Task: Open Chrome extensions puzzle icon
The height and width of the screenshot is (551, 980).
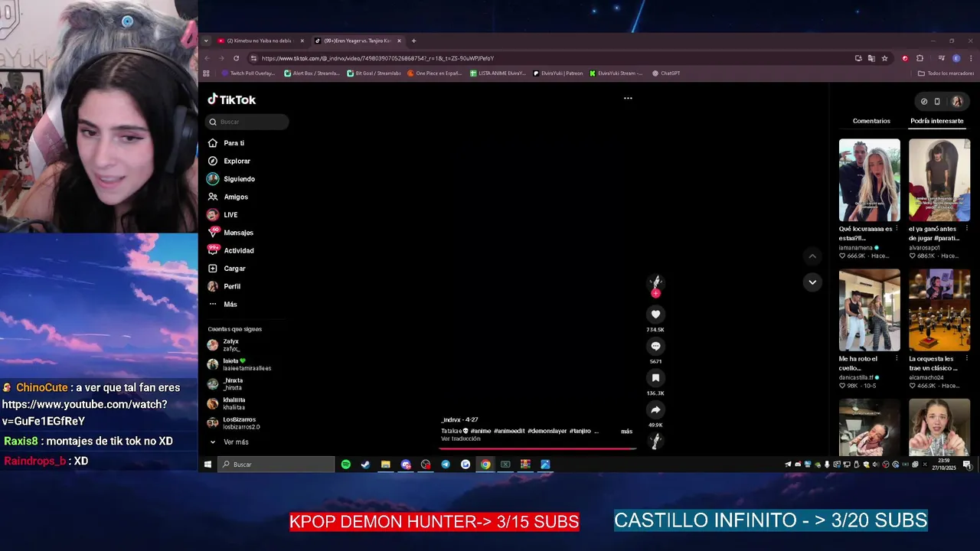Action: pyautogui.click(x=920, y=58)
